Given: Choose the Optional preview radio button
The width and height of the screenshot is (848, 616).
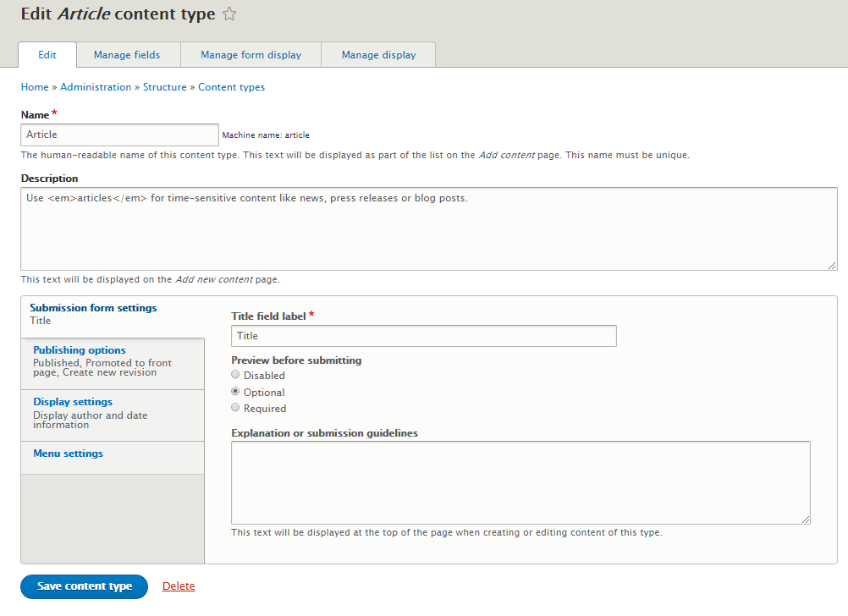Looking at the screenshot, I should (x=235, y=391).
